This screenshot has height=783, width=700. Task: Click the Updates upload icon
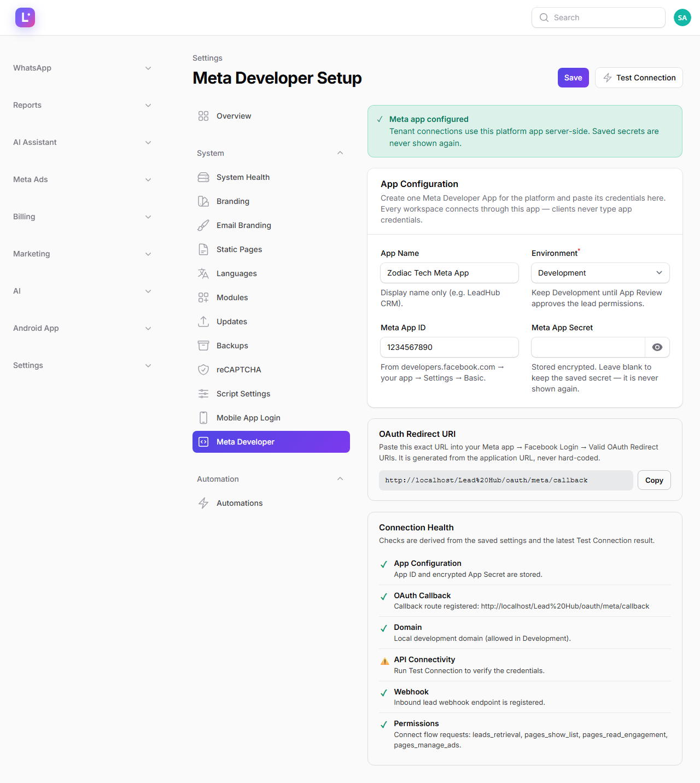click(x=203, y=322)
